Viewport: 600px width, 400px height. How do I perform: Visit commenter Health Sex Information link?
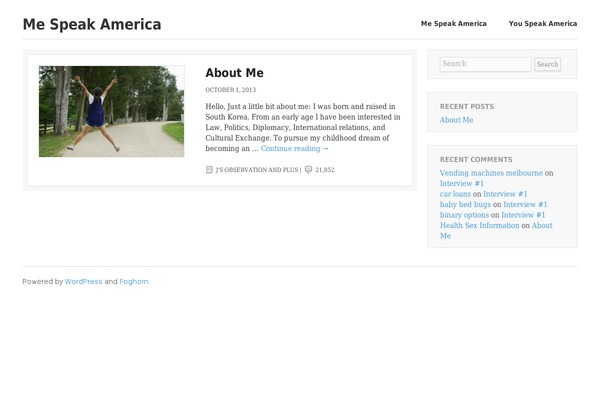click(x=479, y=226)
